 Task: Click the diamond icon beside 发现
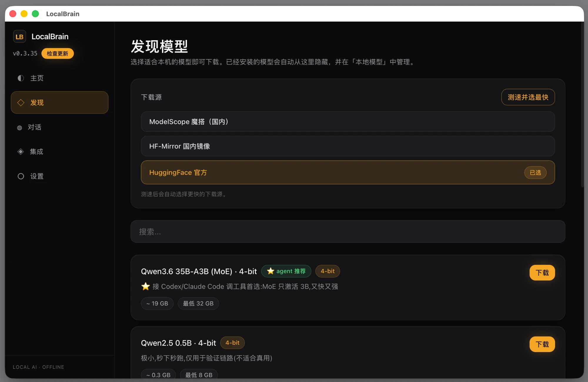(x=21, y=102)
